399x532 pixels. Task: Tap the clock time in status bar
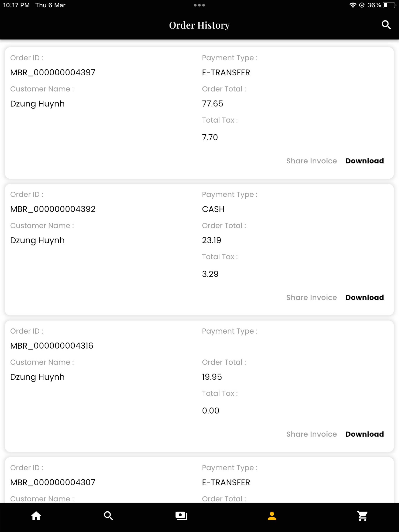(x=16, y=5)
